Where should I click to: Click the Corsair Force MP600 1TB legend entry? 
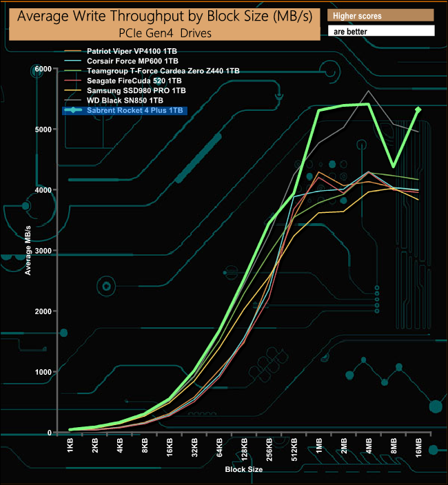(121, 61)
